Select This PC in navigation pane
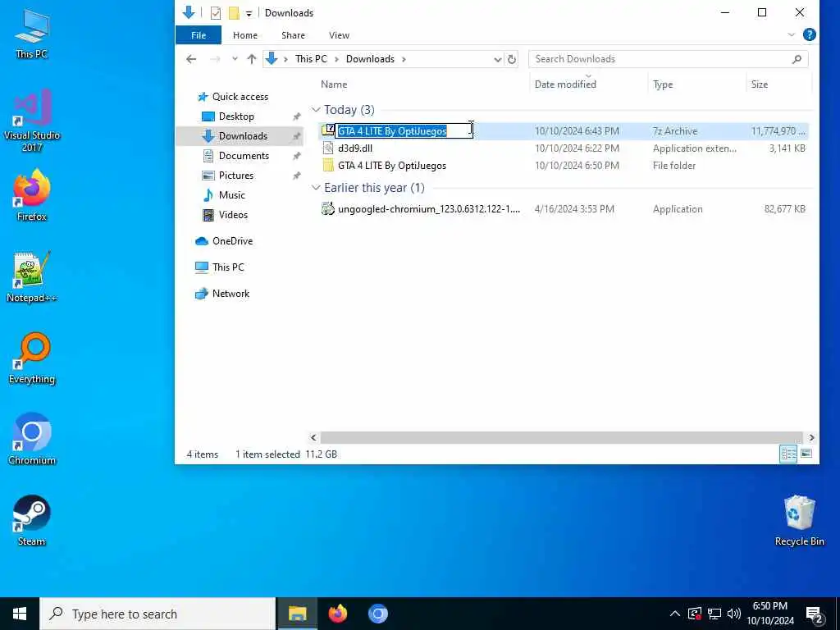The height and width of the screenshot is (630, 840). [x=228, y=267]
